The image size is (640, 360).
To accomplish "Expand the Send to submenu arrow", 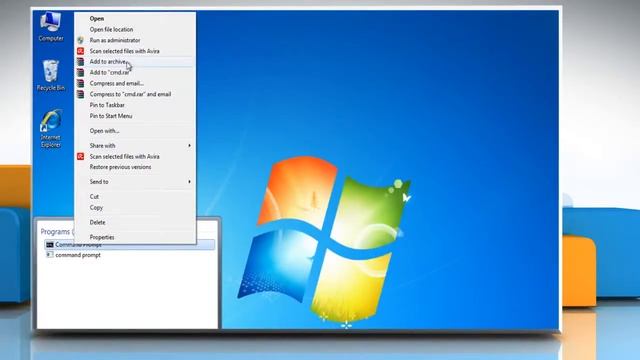I will [189, 182].
